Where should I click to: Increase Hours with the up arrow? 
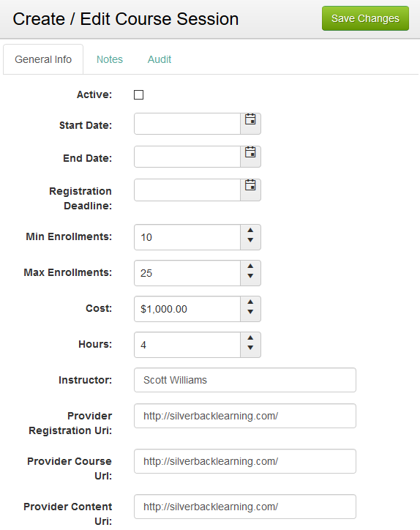(x=250, y=338)
